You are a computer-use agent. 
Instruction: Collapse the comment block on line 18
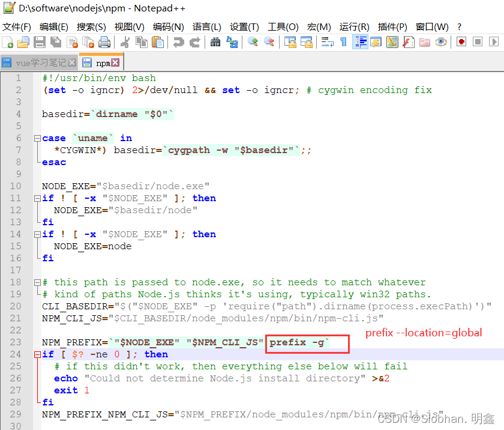[37, 282]
